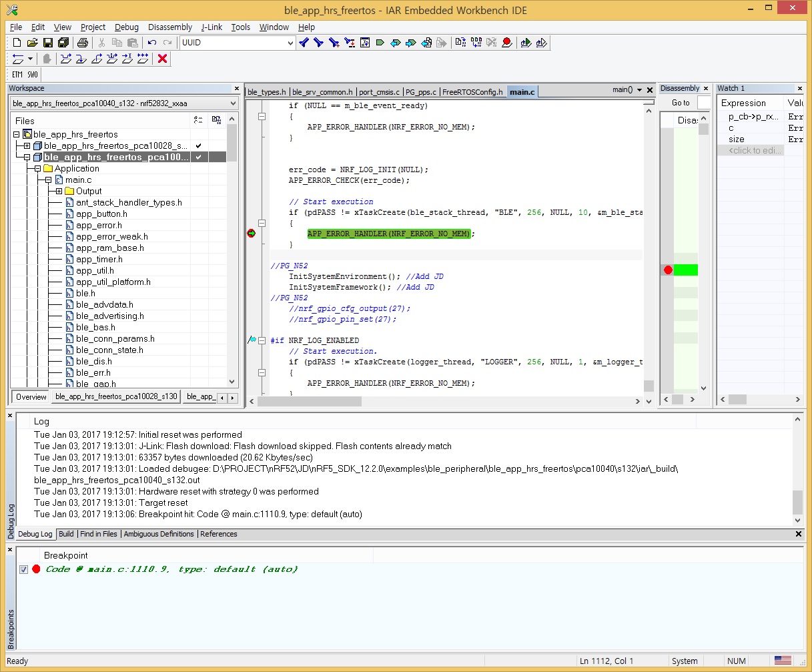Switch to the ble_types.h editor tab

point(266,92)
